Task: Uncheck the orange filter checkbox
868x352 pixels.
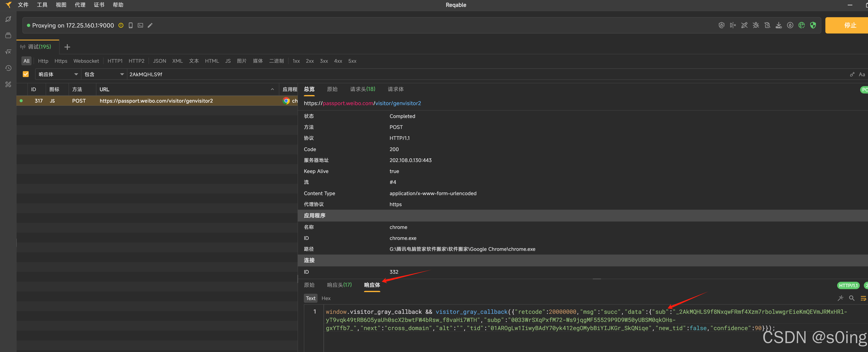Action: [x=26, y=74]
